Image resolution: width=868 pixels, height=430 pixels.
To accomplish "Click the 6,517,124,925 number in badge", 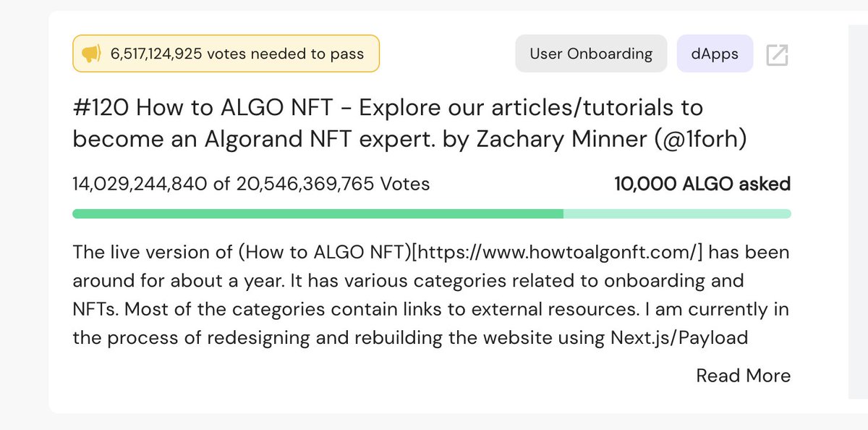I will pyautogui.click(x=156, y=54).
